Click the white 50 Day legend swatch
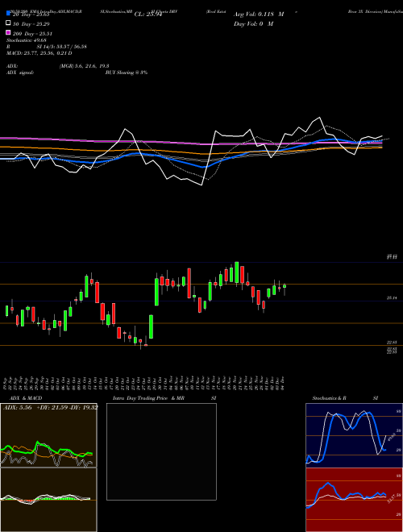The width and height of the screenshot is (403, 532). 8,23
